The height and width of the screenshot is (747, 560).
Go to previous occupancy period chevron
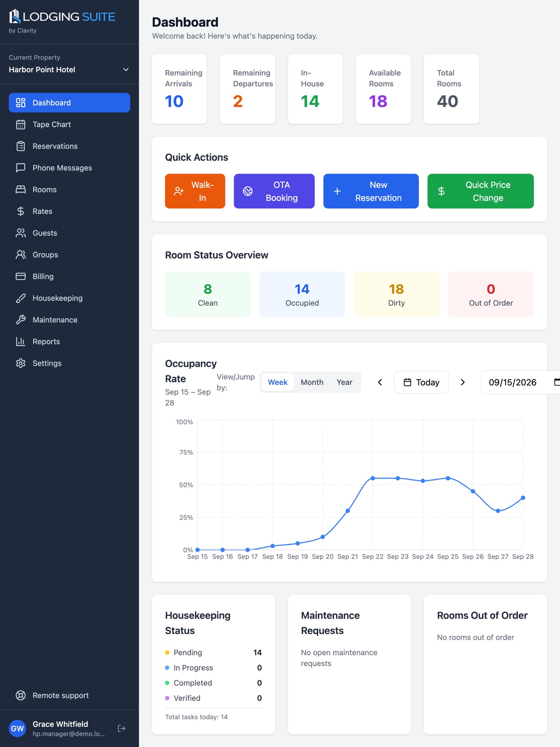click(x=380, y=382)
